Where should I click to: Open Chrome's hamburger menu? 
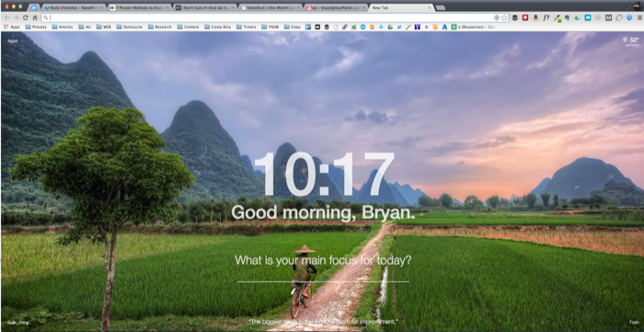point(639,17)
